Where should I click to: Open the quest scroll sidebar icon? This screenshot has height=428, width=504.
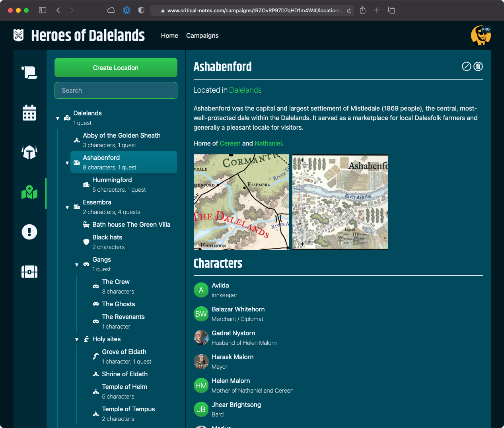(29, 73)
